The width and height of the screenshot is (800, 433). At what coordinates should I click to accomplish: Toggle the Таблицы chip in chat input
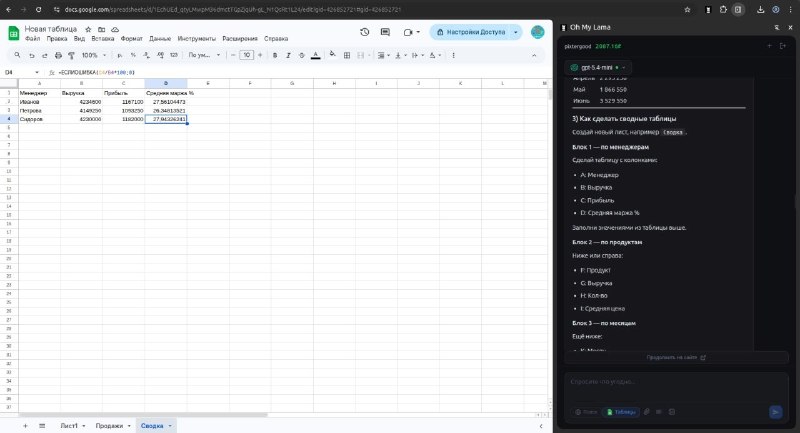click(x=621, y=411)
